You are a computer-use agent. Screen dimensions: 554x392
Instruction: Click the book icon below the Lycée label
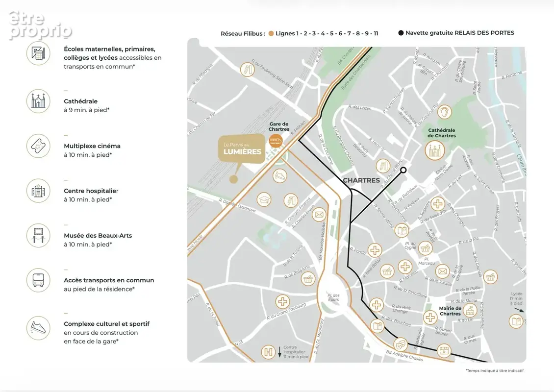[x=516, y=321]
